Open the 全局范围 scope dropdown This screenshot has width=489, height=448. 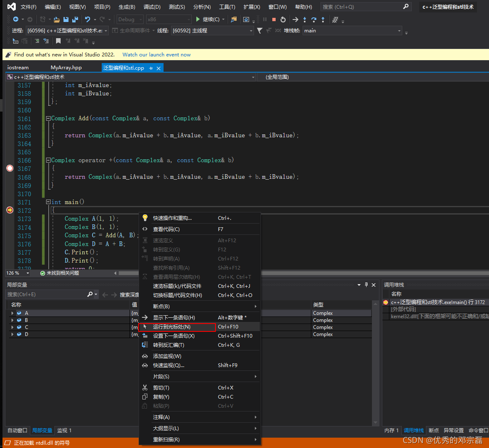coord(372,77)
